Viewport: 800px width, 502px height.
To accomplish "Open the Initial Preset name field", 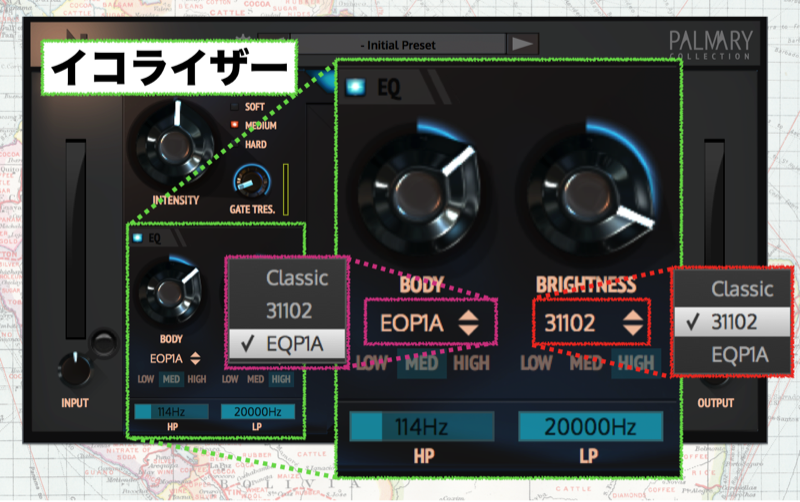I will 398,45.
